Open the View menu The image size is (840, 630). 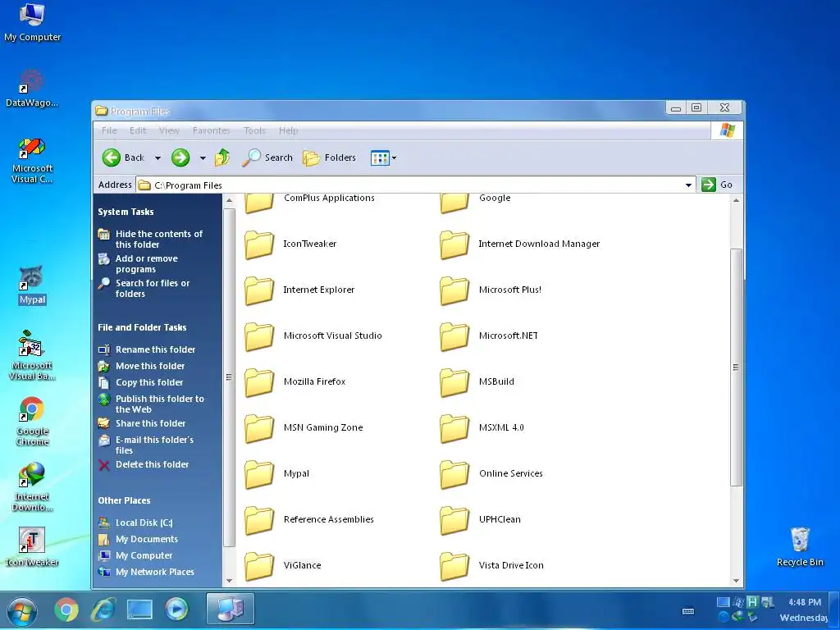point(169,130)
